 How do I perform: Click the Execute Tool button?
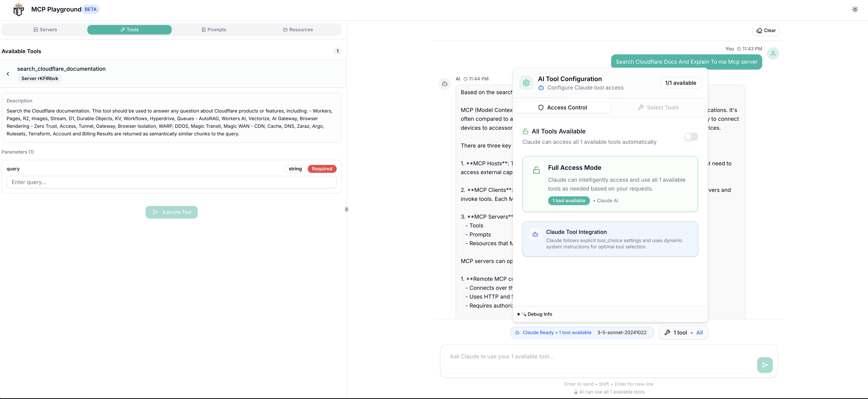(171, 212)
